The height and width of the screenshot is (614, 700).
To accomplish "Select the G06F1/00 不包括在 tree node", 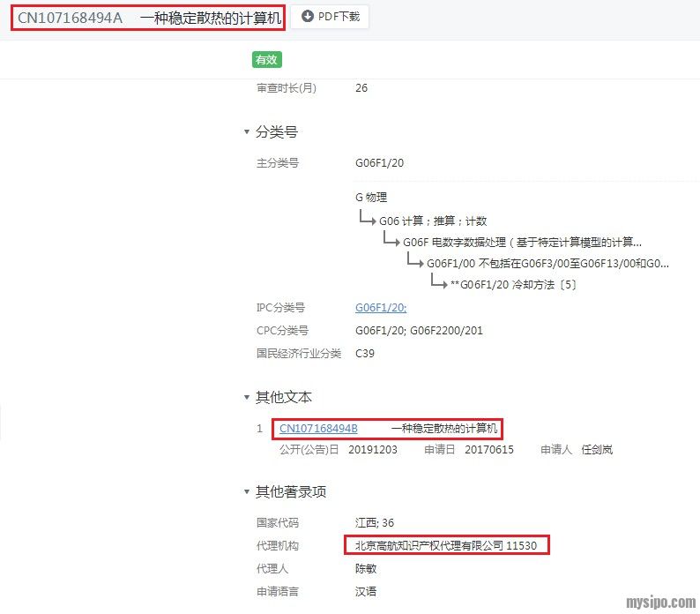I will pyautogui.click(x=547, y=264).
